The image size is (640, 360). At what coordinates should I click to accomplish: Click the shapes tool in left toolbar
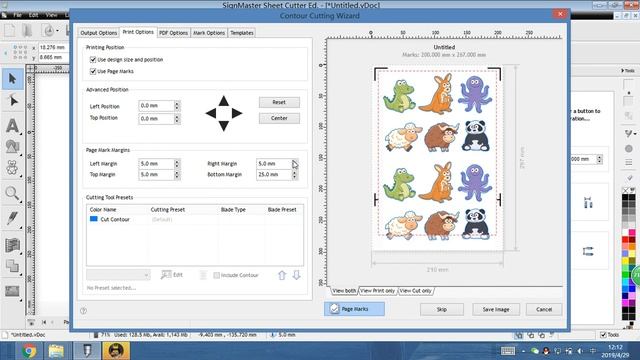click(12, 146)
